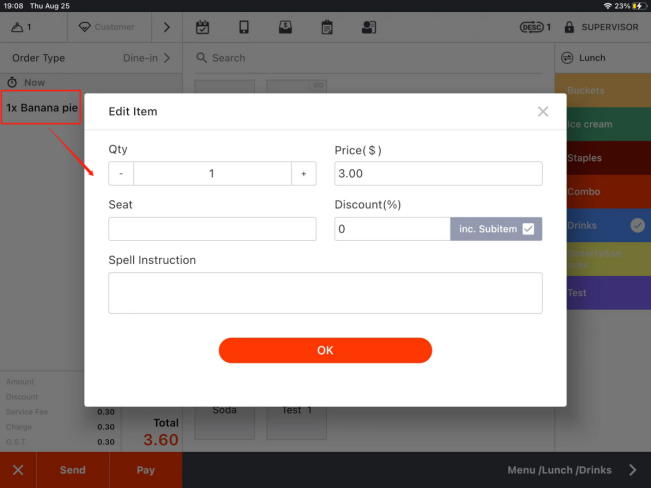Screen dimensions: 651x489
Task: Click the Pay button
Action: 146,470
